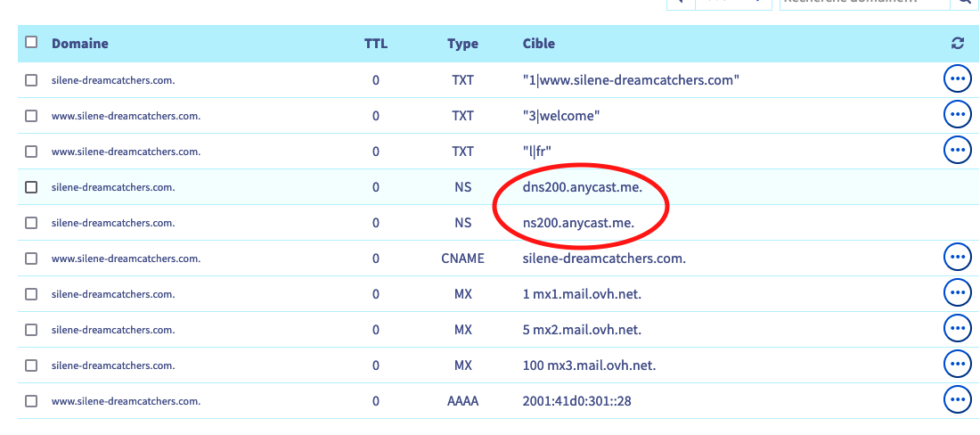The height and width of the screenshot is (435, 980).
Task: Refresh the DNS records table
Action: click(x=958, y=44)
